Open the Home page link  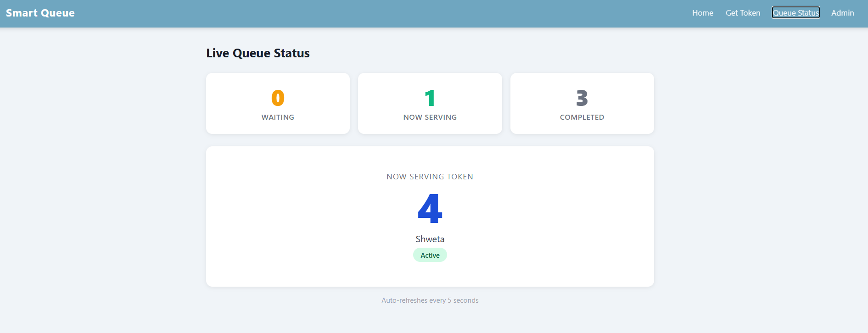coord(703,13)
